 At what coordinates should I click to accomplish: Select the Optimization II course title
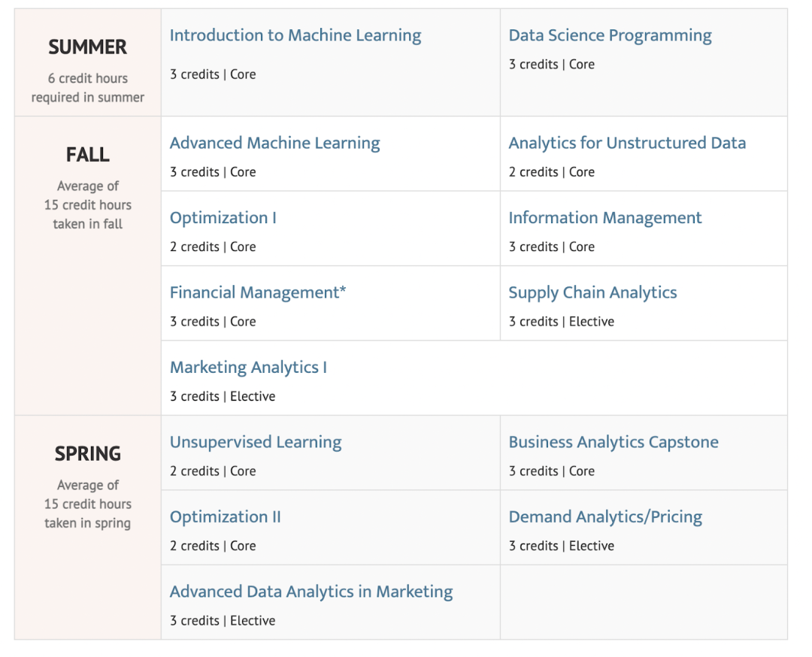[225, 516]
